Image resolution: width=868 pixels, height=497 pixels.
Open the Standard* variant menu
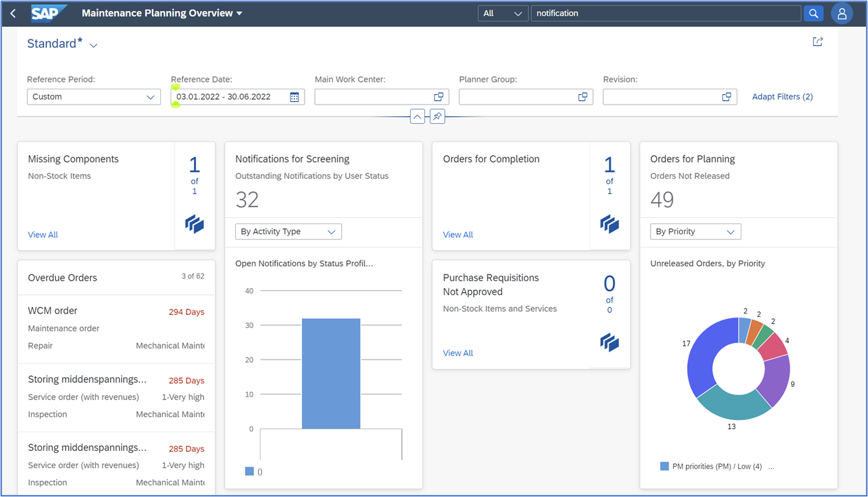pyautogui.click(x=62, y=43)
